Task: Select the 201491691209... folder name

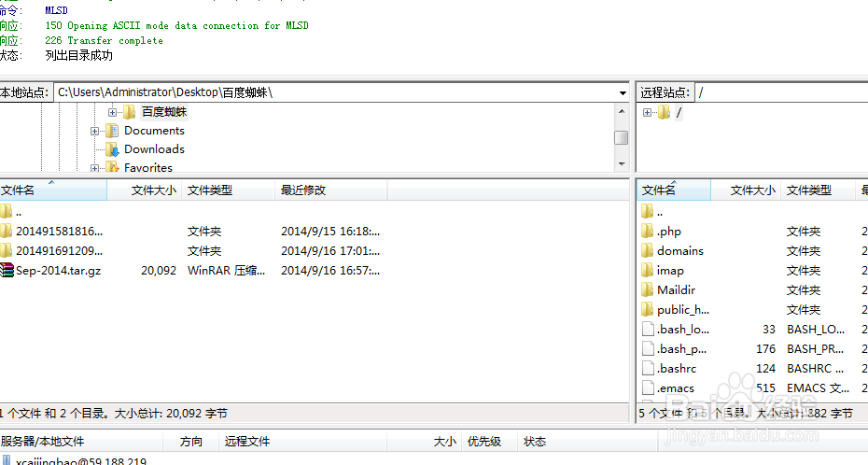Action: click(59, 251)
